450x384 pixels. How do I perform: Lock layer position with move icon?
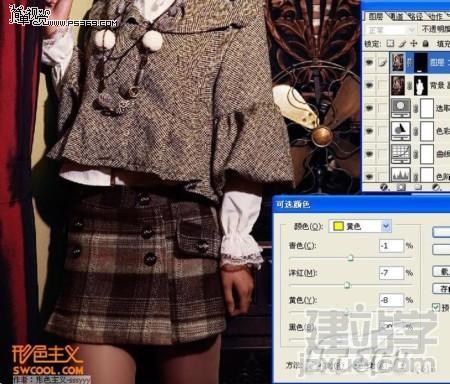pyautogui.click(x=414, y=44)
